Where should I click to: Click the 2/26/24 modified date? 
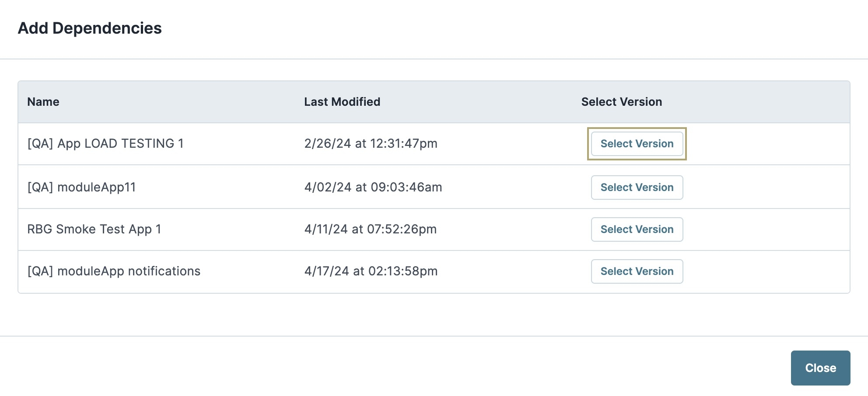(x=328, y=144)
